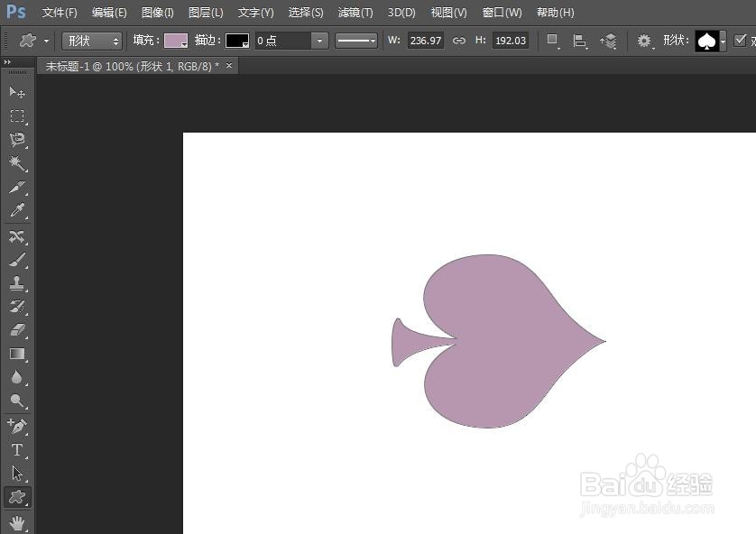Open the 图像(I) menu
The height and width of the screenshot is (534, 756).
tap(157, 13)
